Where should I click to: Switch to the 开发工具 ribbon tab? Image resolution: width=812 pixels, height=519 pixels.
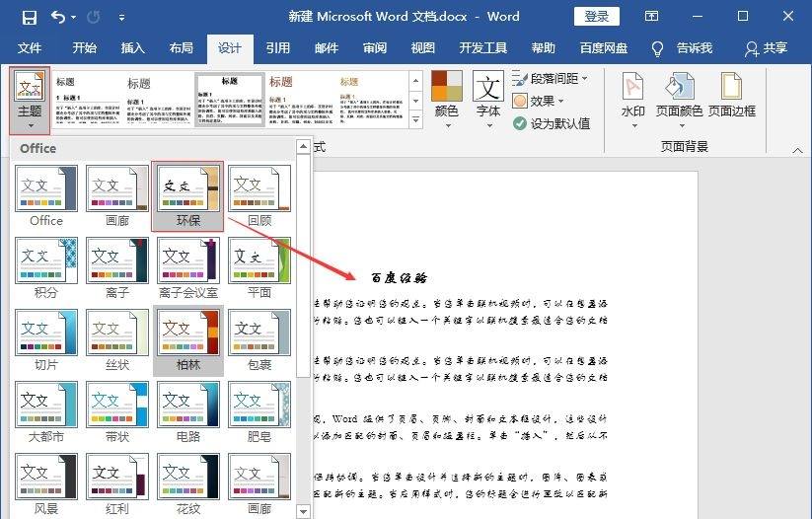(483, 48)
